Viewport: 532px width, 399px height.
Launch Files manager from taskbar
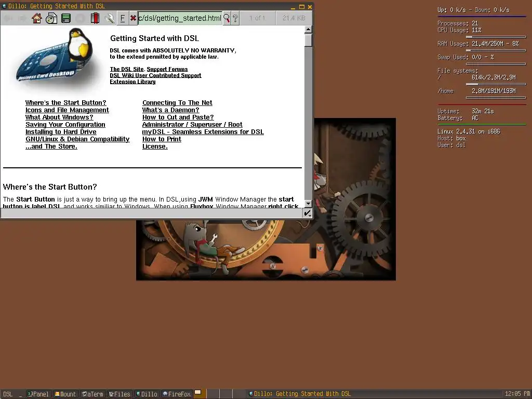119,394
